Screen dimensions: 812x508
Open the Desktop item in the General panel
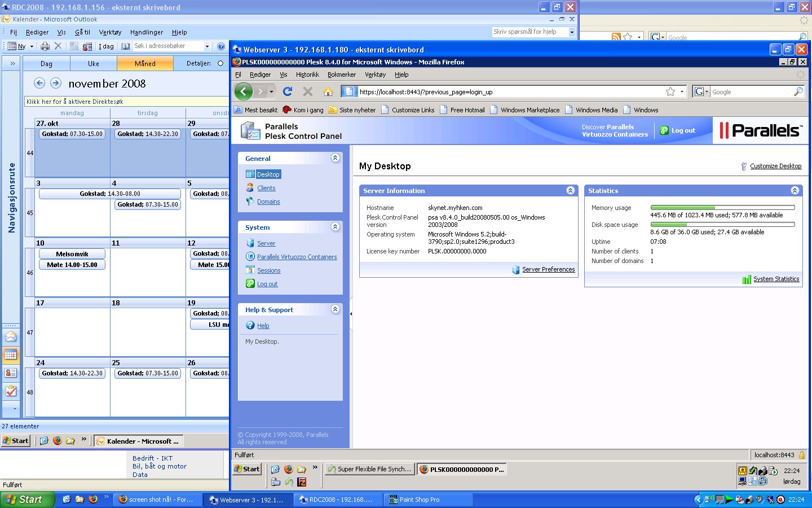268,174
